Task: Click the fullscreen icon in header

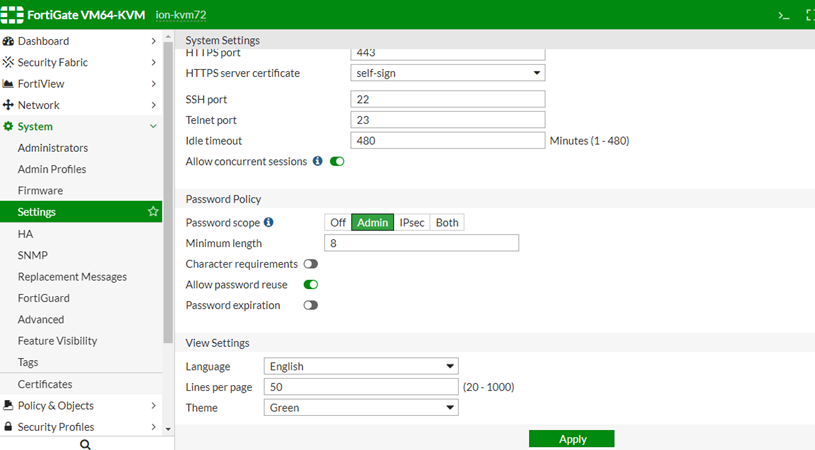Action: [809, 16]
